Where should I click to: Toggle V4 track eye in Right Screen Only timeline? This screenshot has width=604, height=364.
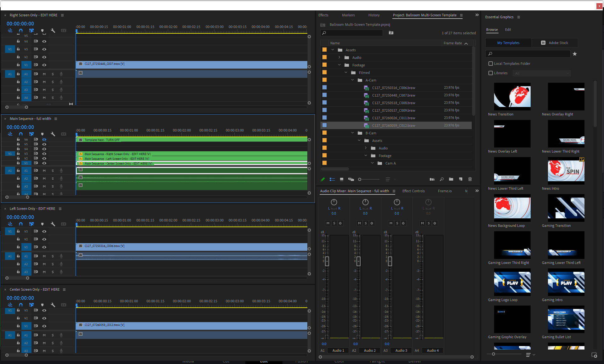(44, 41)
